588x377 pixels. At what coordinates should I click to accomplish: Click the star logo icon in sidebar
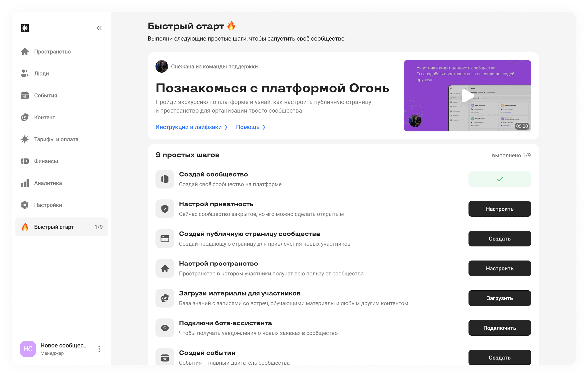click(x=25, y=28)
